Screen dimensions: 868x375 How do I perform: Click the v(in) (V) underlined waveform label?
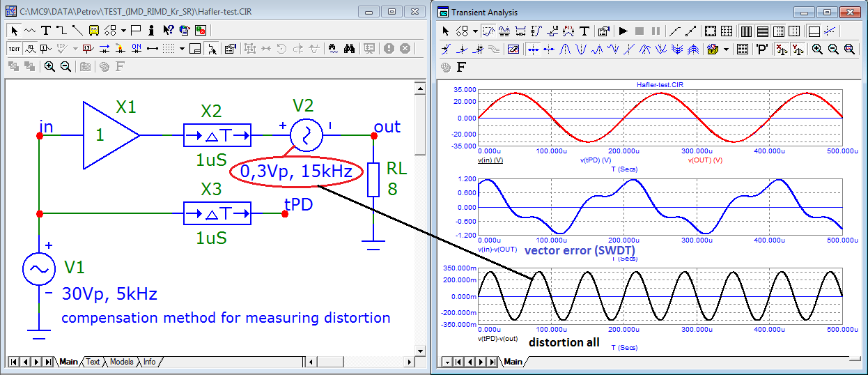tap(490, 160)
